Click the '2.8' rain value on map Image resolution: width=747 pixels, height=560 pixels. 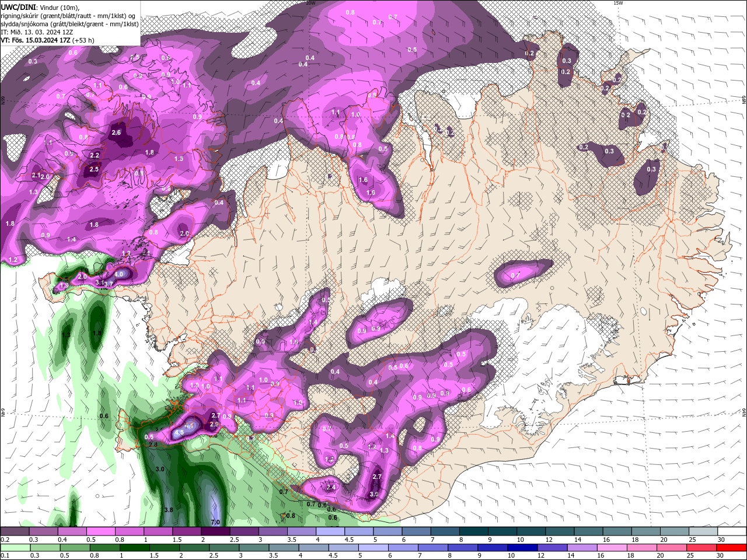coord(153,444)
